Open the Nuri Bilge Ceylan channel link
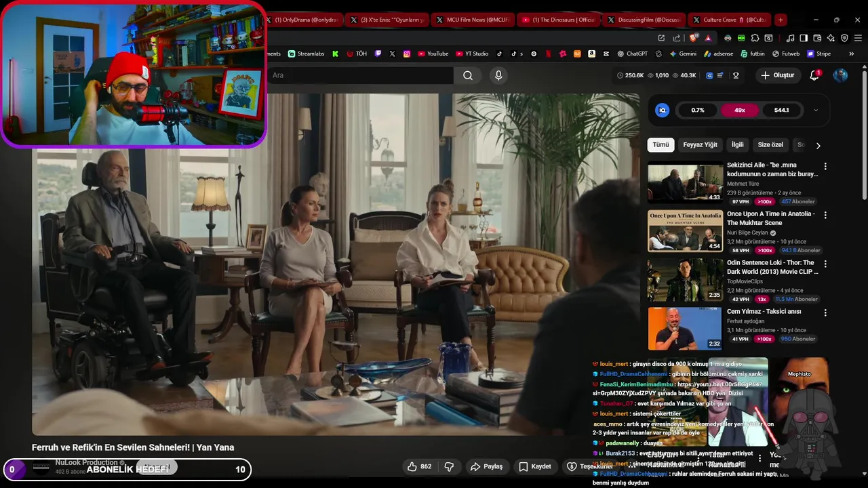 pyautogui.click(x=747, y=232)
